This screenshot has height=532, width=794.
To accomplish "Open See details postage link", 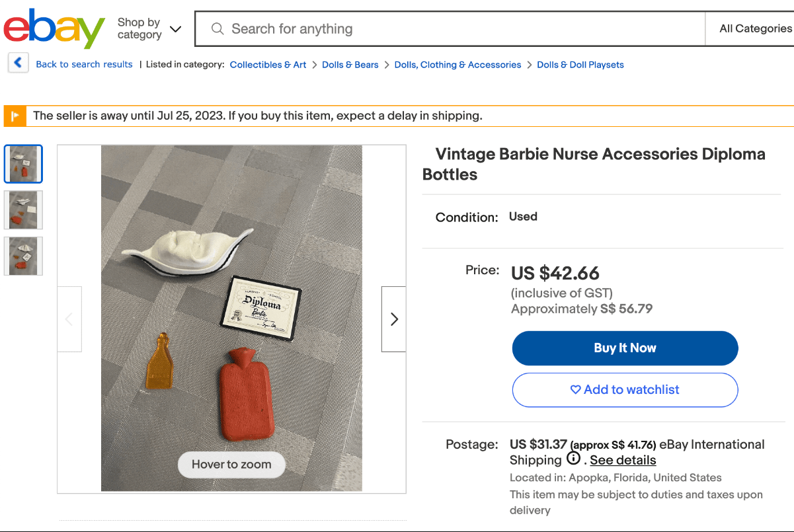I will (x=623, y=460).
